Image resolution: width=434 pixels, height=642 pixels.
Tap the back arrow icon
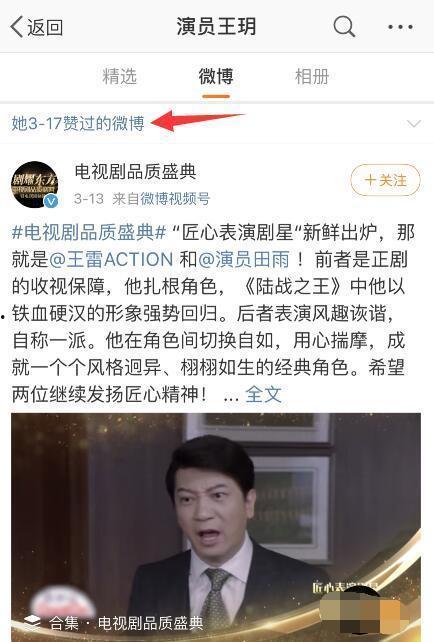(16, 27)
